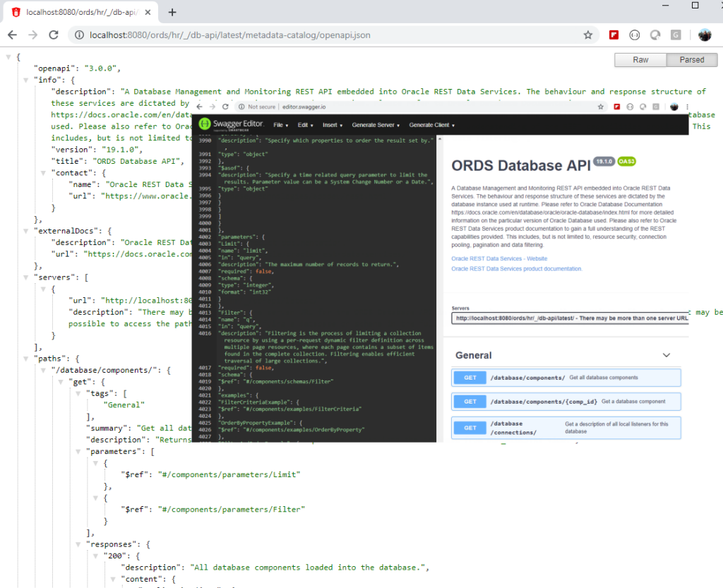Switch JSON viewer to Raw

(x=640, y=60)
